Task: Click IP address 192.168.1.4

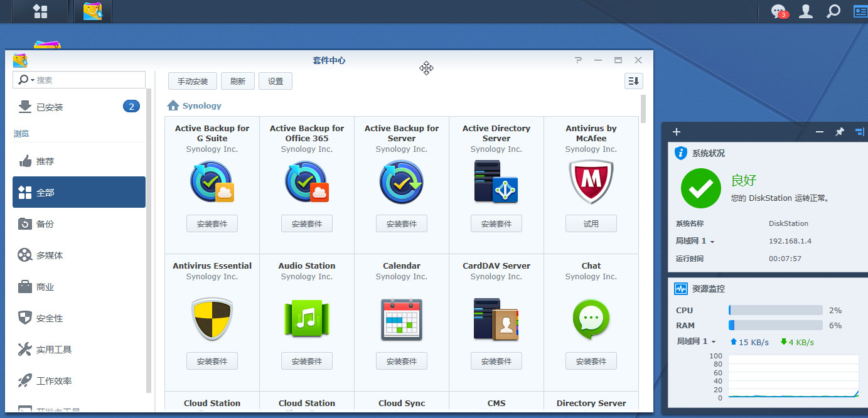Action: (x=789, y=241)
